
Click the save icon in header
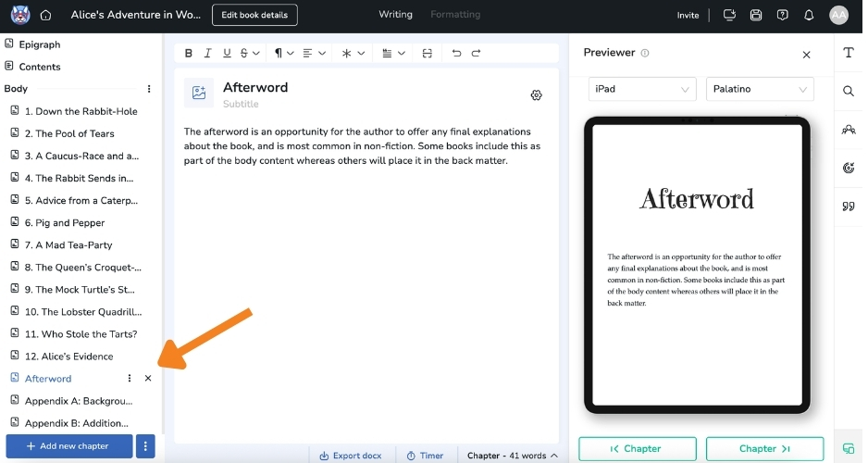756,15
